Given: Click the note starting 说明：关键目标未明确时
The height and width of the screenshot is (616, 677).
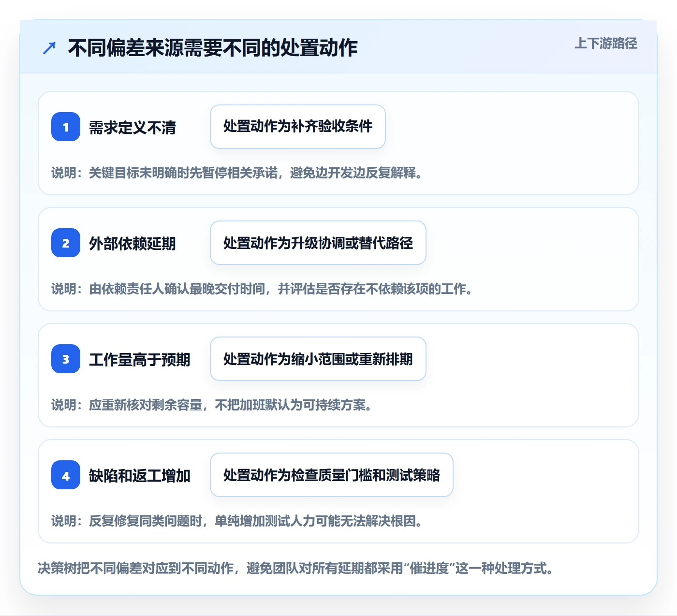Looking at the screenshot, I should click(x=237, y=173).
